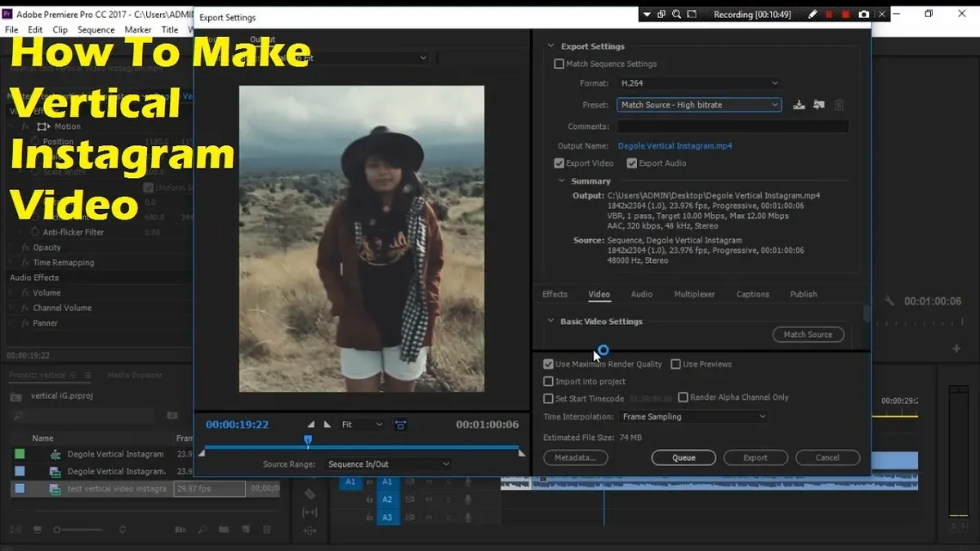
Task: Check the Set Start Timecode checkbox
Action: point(548,398)
